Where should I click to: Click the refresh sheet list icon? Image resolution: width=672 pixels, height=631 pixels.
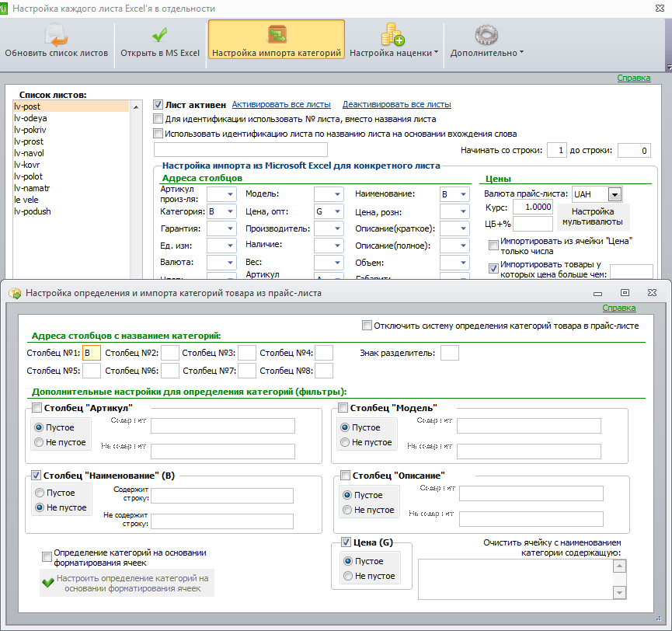(x=57, y=35)
